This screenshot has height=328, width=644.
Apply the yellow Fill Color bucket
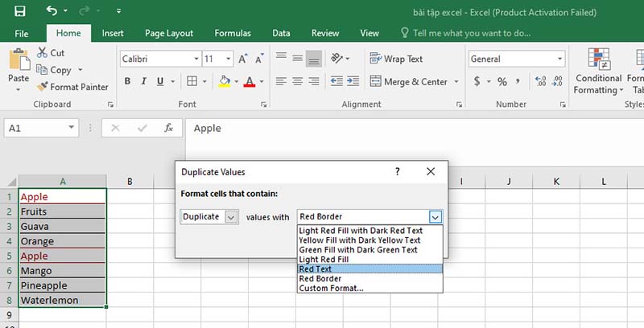click(x=225, y=81)
